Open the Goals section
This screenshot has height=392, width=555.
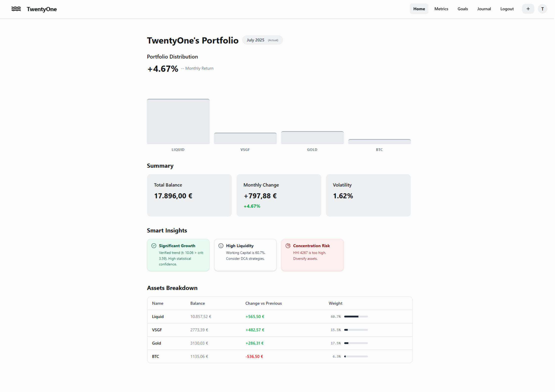click(463, 9)
